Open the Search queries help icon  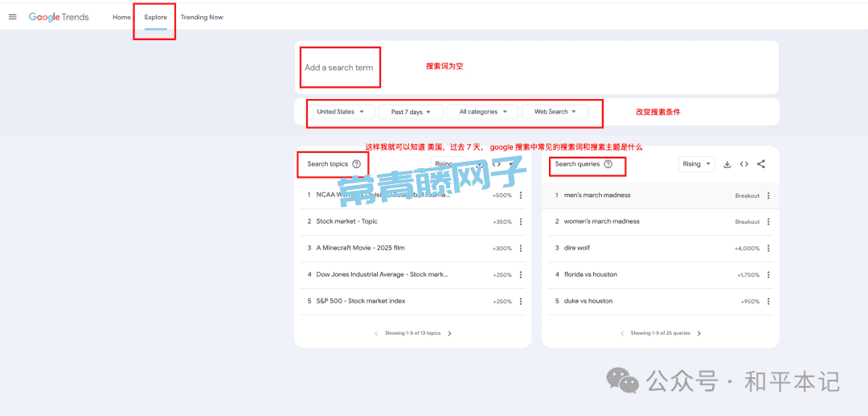pos(608,164)
